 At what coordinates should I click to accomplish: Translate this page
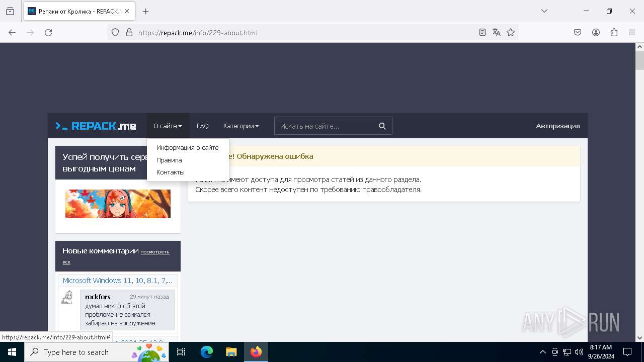[x=497, y=32]
